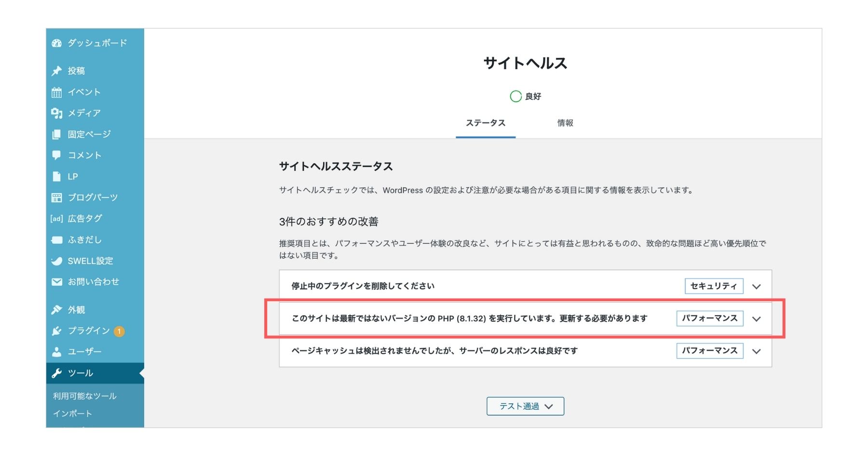Expand 停止中のプラグイン row chevron
Image resolution: width=868 pixels, height=456 pixels.
coord(757,287)
